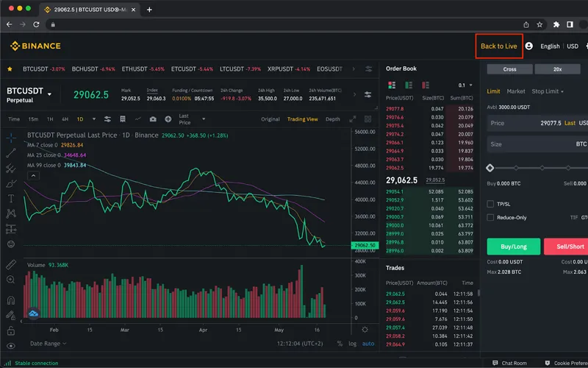Expand chart to fullscreen
The image size is (588, 368).
pyautogui.click(x=353, y=119)
